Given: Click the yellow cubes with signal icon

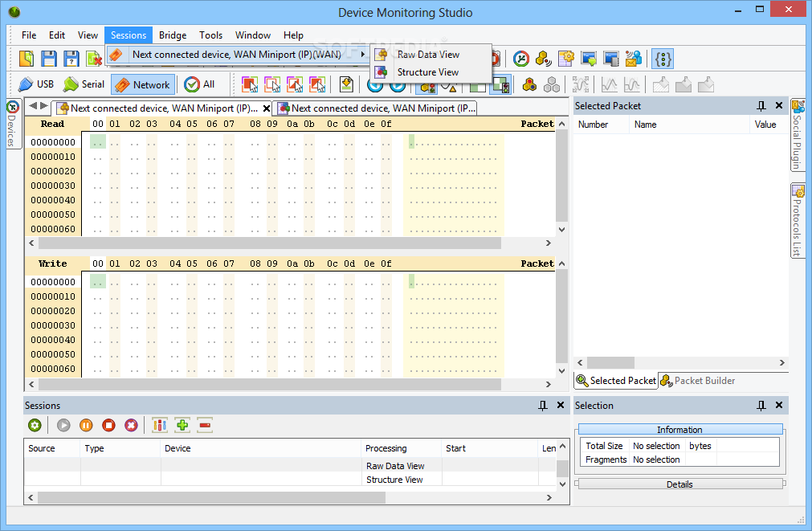Looking at the screenshot, I should coord(543,59).
